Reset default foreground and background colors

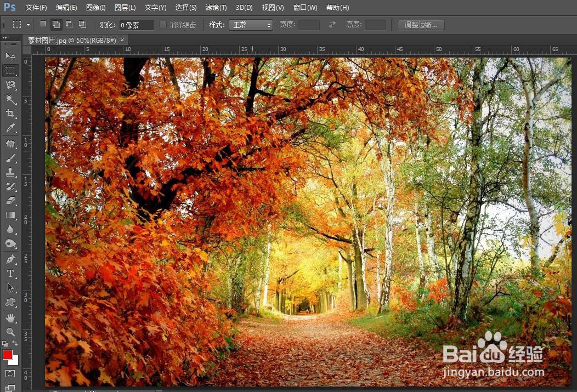click(5, 343)
